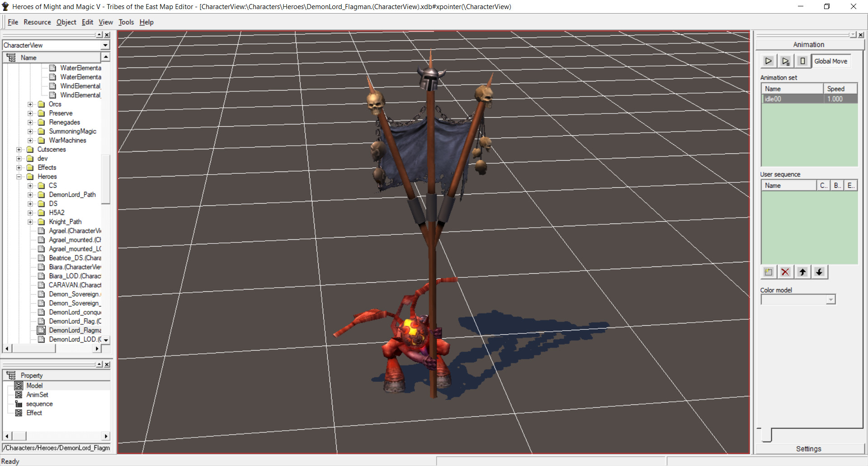This screenshot has width=868, height=466.
Task: Open the File menu
Action: tap(13, 22)
